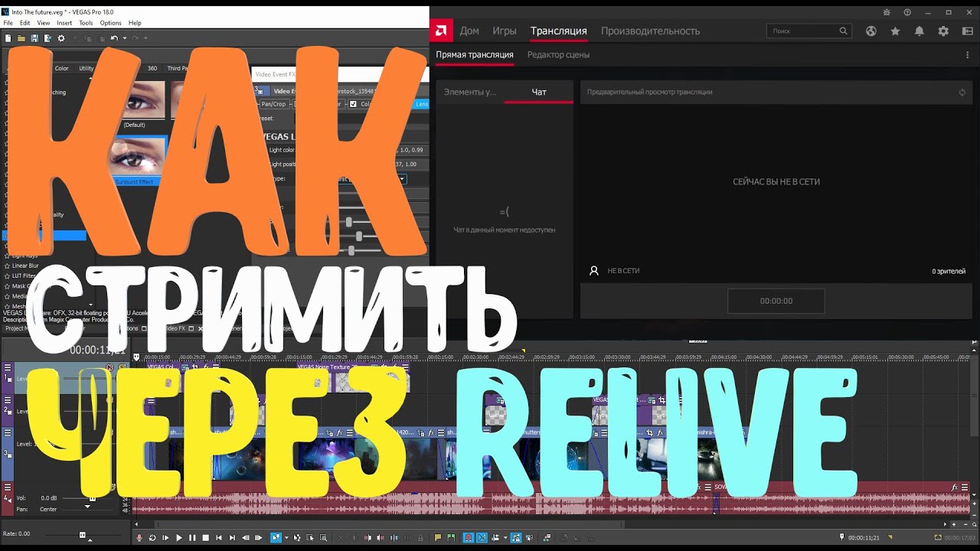The height and width of the screenshot is (551, 980).
Task: Select the Трансляция tab
Action: click(559, 31)
